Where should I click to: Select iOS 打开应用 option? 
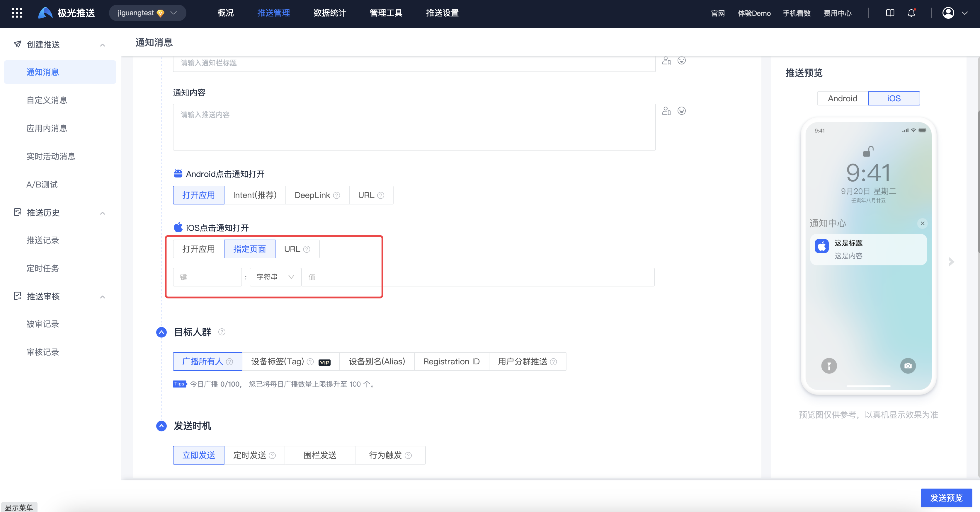(199, 249)
